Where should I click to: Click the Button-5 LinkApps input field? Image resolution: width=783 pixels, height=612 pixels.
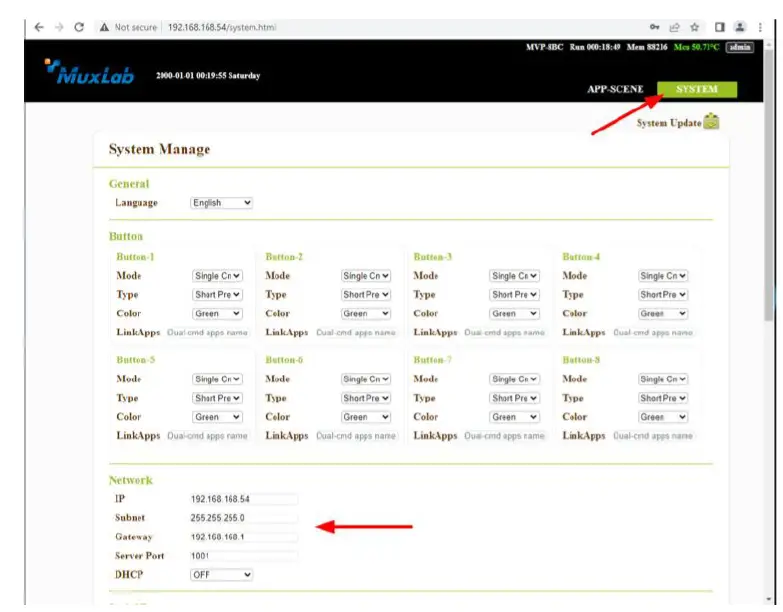pyautogui.click(x=207, y=436)
